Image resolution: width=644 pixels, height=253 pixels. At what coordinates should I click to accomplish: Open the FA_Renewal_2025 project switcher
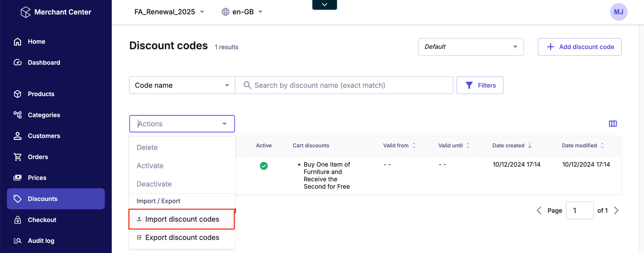[169, 12]
